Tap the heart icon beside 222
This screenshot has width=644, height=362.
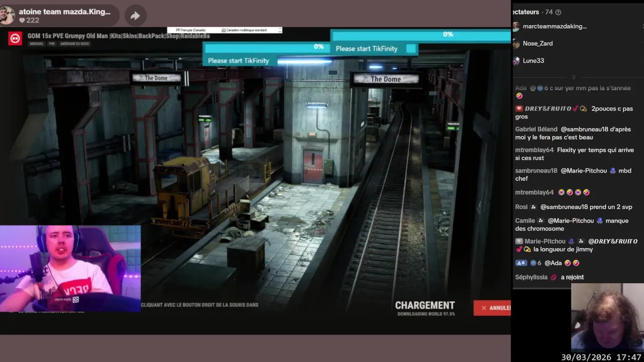pos(22,20)
